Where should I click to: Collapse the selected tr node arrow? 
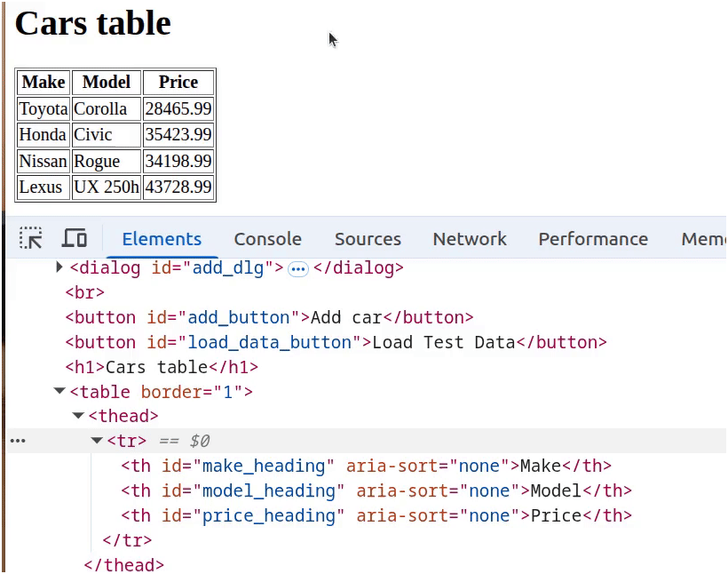[97, 441]
